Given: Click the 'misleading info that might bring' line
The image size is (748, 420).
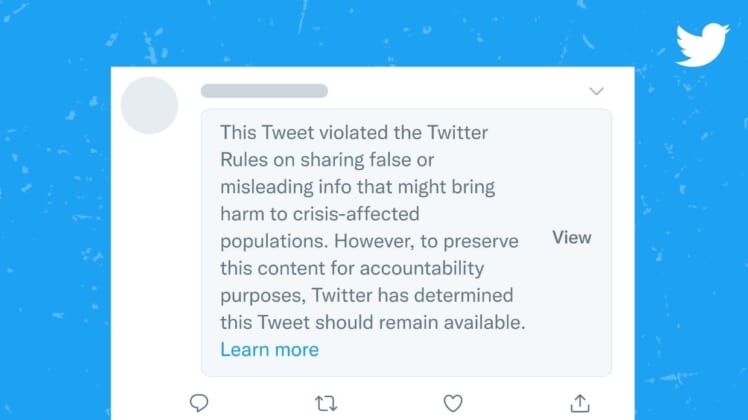Looking at the screenshot, I should tap(358, 187).
